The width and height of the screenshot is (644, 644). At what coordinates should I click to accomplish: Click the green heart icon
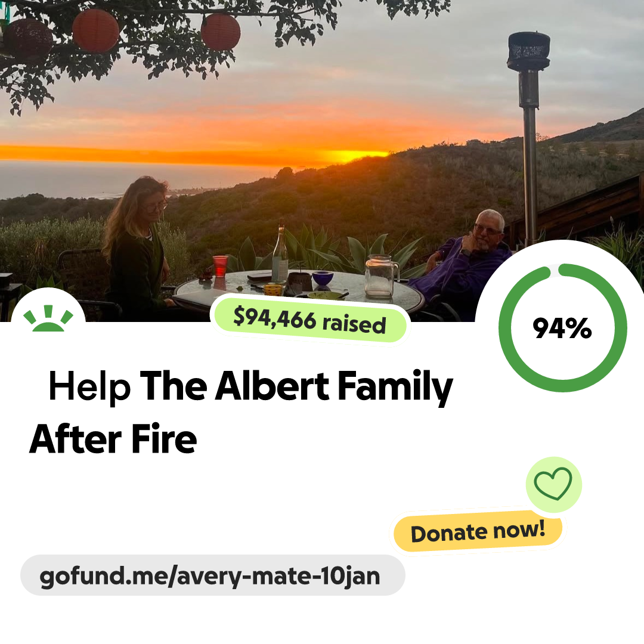pyautogui.click(x=553, y=484)
